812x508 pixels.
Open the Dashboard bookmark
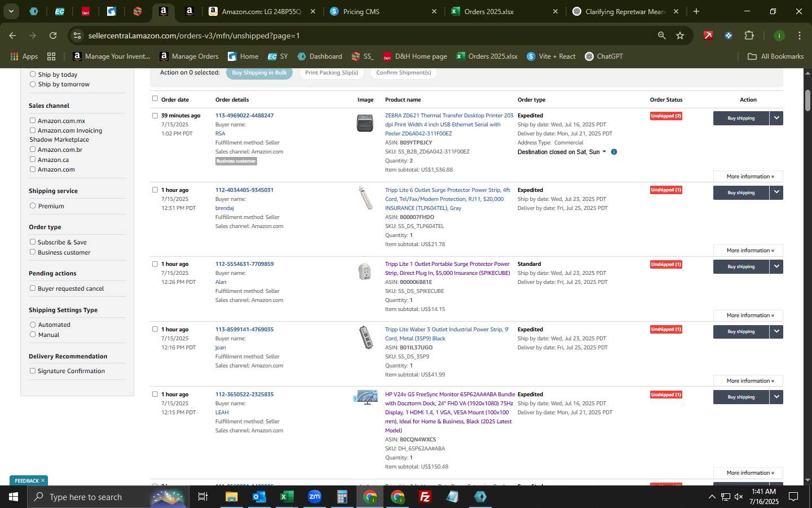[320, 56]
